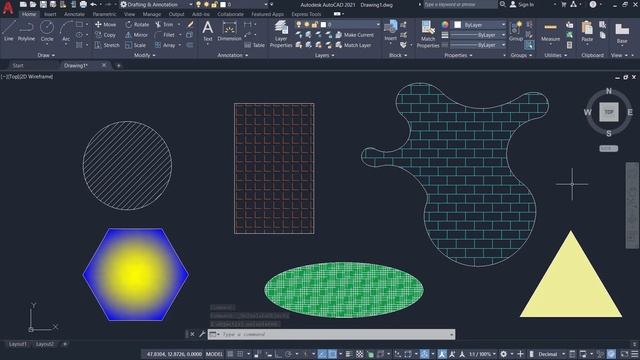The width and height of the screenshot is (640, 360).
Task: Click Match Properties tool
Action: tap(428, 34)
